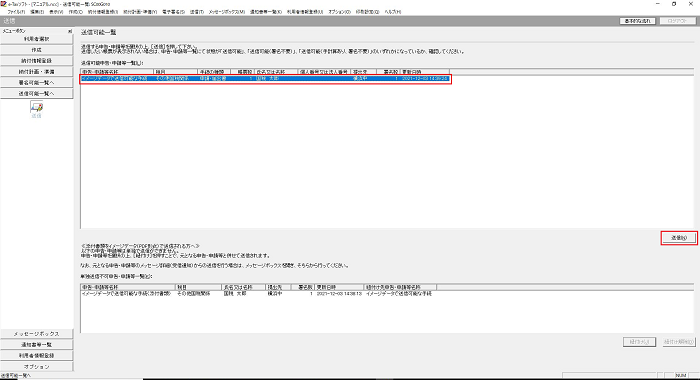Image resolution: width=700 pixels, height=380 pixels.
Task: Go to 署名可能一覧へ in the sidebar
Action: [x=37, y=83]
